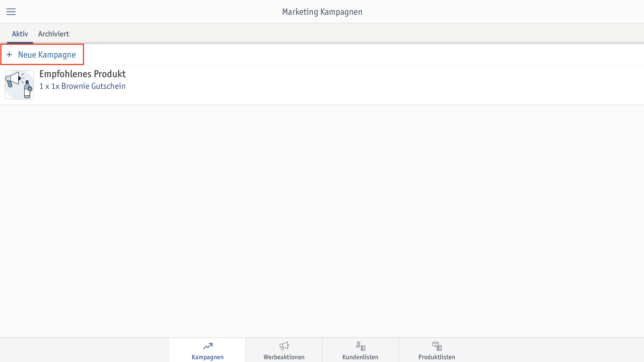This screenshot has height=362, width=644.
Task: Open the Kundenlisten bottom tab
Action: click(x=360, y=350)
